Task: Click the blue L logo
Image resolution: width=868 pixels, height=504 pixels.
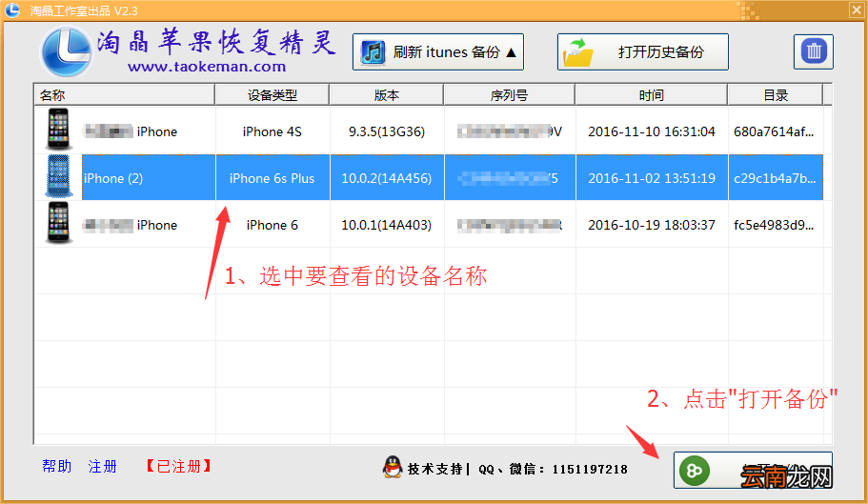Action: (66, 51)
